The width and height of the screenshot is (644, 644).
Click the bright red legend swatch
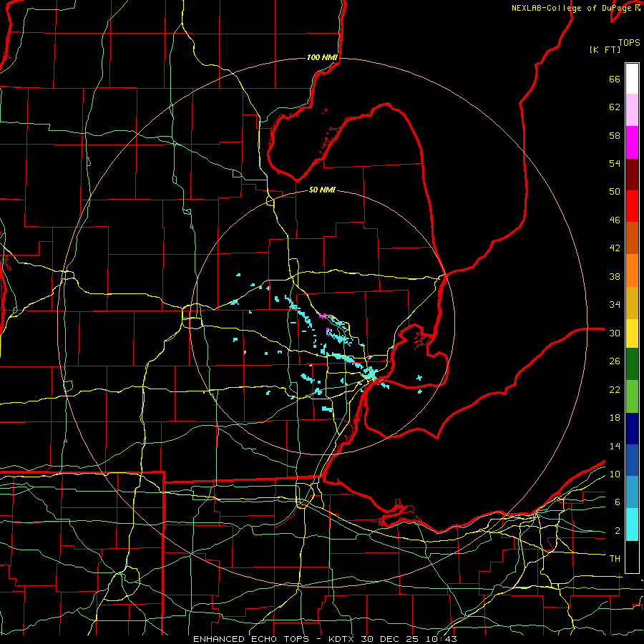632,206
